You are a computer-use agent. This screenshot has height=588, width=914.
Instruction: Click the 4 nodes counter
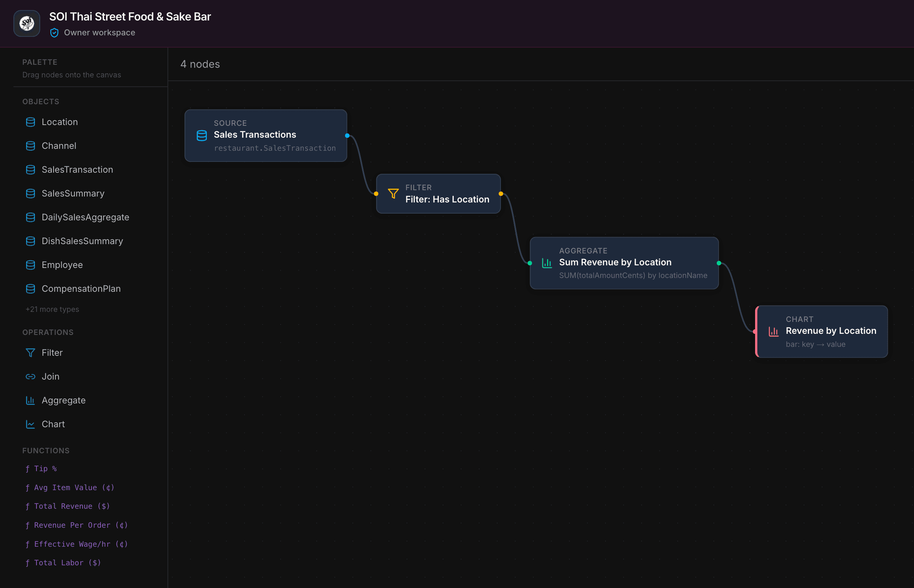tap(200, 64)
